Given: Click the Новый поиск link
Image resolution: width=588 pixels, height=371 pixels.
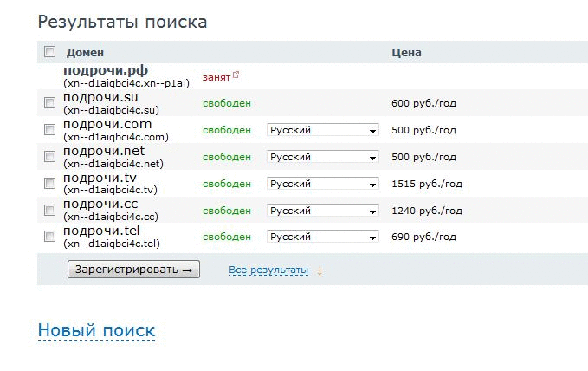Looking at the screenshot, I should pyautogui.click(x=96, y=330).
